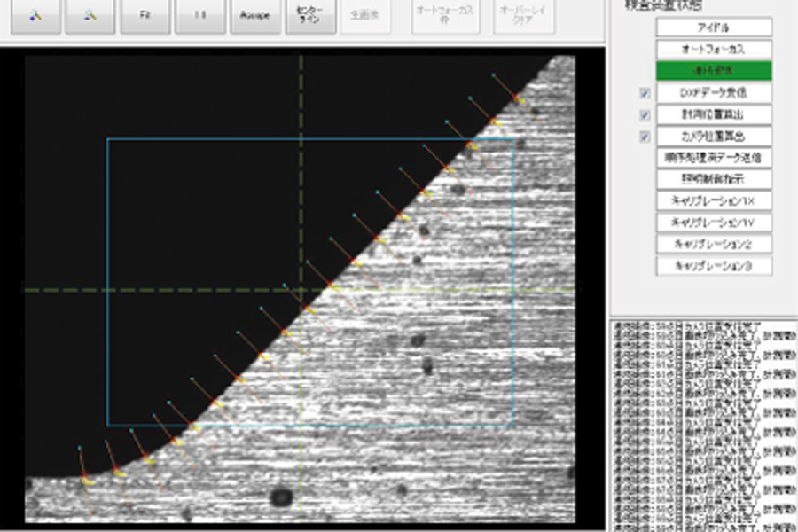
Task: Click the アイドル status button
Action: (714, 27)
